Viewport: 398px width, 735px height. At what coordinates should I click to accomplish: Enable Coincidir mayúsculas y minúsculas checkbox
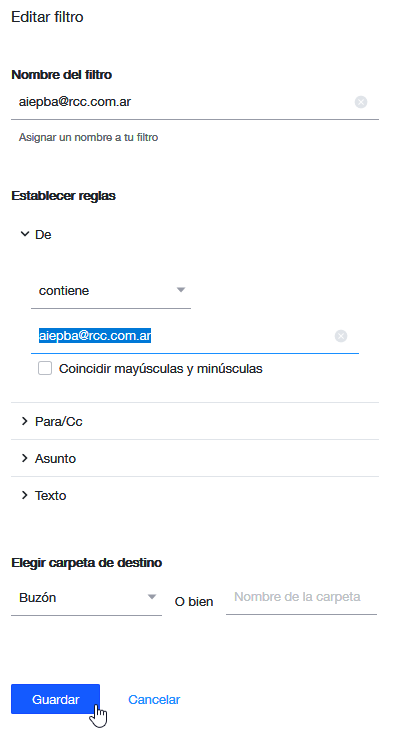[45, 368]
